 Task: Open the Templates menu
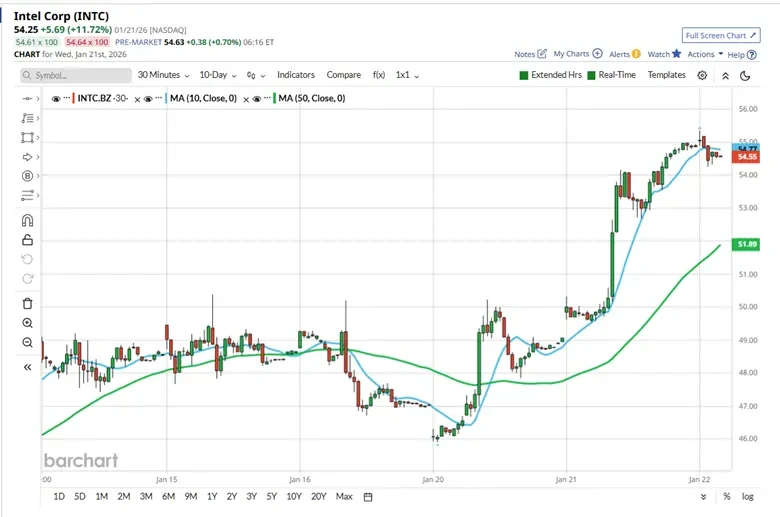point(666,75)
